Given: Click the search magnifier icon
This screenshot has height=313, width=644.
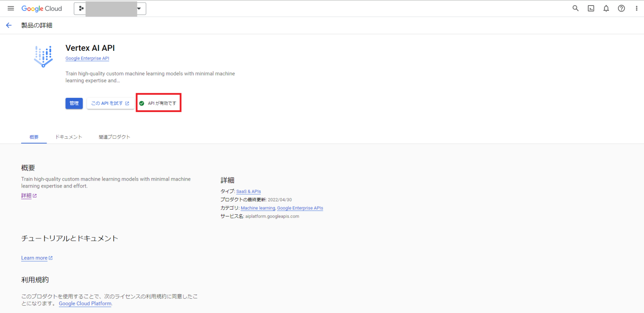Looking at the screenshot, I should point(575,9).
